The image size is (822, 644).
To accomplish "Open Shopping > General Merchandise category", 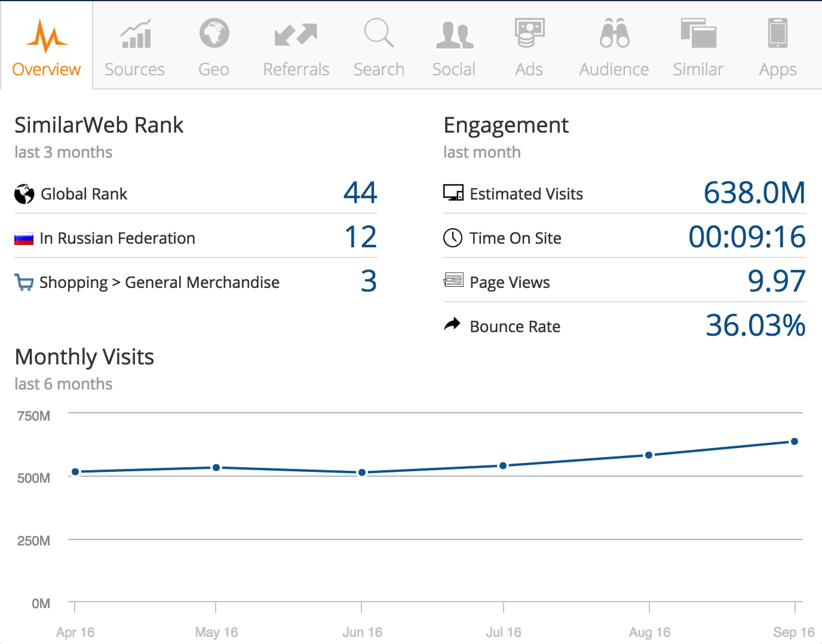I will tap(159, 282).
